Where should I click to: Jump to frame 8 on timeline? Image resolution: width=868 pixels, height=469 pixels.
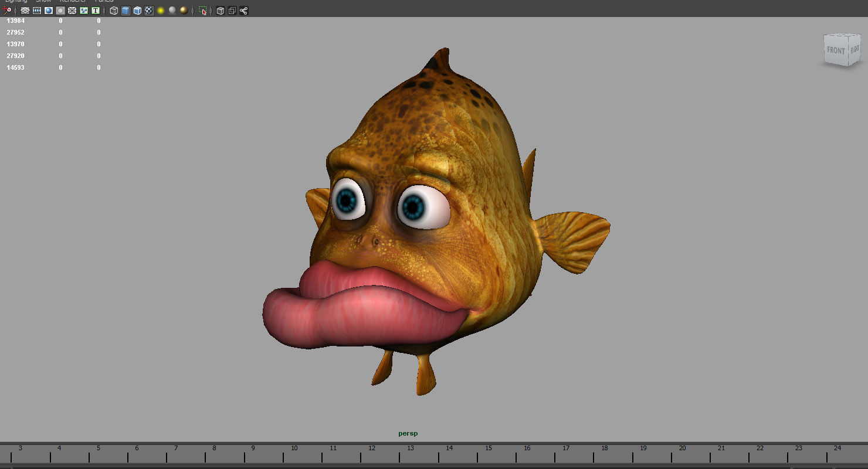click(x=214, y=448)
